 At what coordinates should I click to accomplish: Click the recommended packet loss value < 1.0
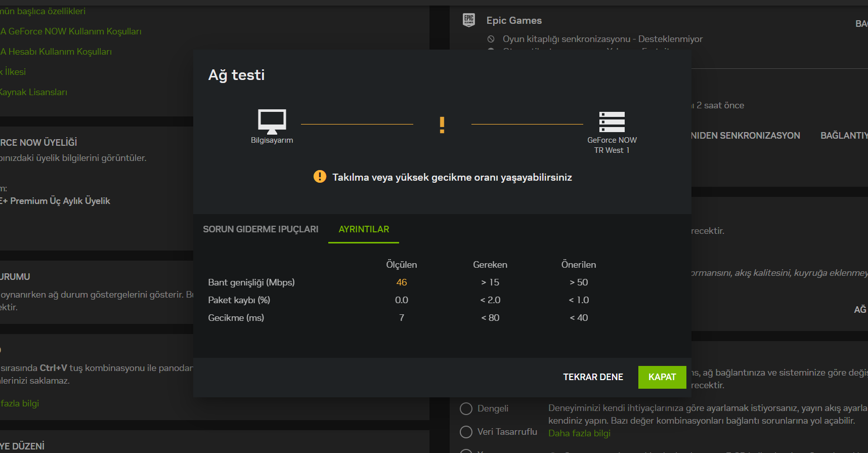tap(579, 300)
